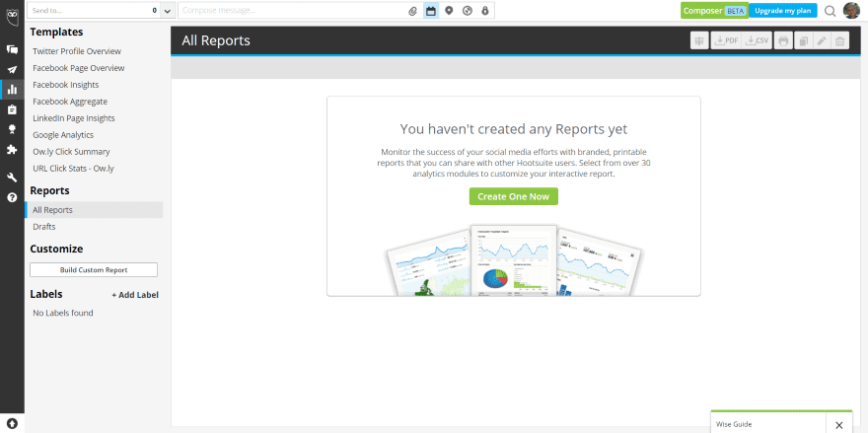Select the Google Analytics template
Screen dimensions: 868x433
pyautogui.click(x=63, y=134)
